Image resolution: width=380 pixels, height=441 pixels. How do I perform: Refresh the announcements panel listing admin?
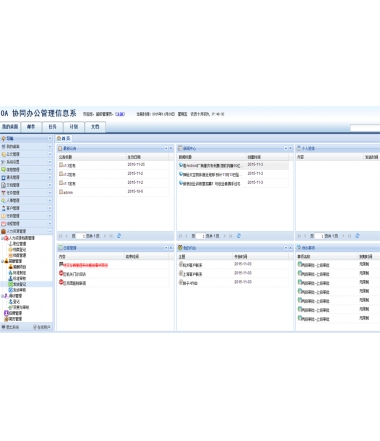(119, 236)
